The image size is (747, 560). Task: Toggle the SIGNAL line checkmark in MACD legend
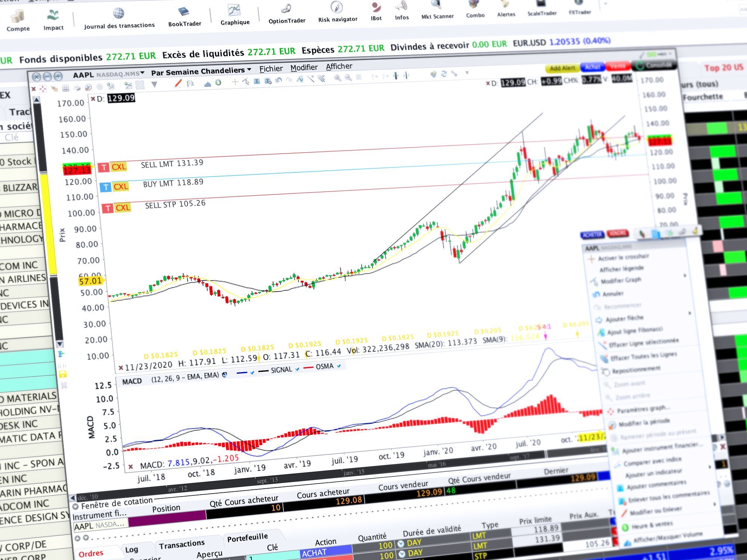pyautogui.click(x=297, y=369)
